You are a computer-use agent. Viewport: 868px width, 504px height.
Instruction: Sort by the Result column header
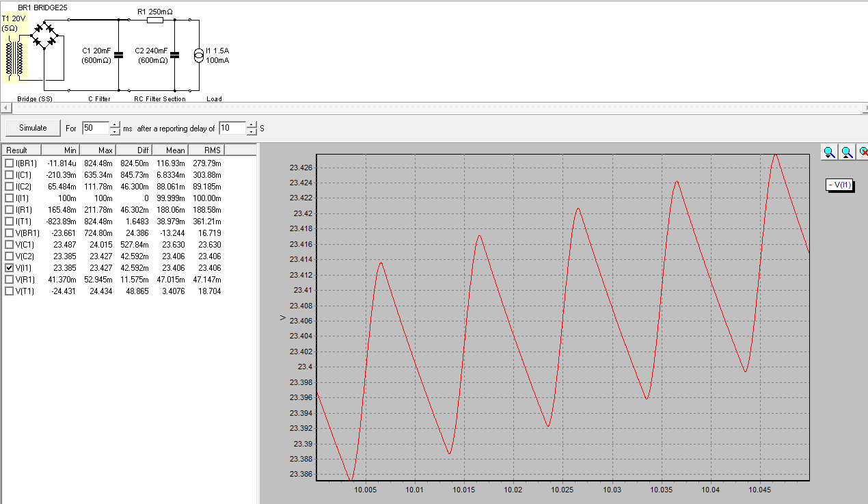click(x=21, y=150)
